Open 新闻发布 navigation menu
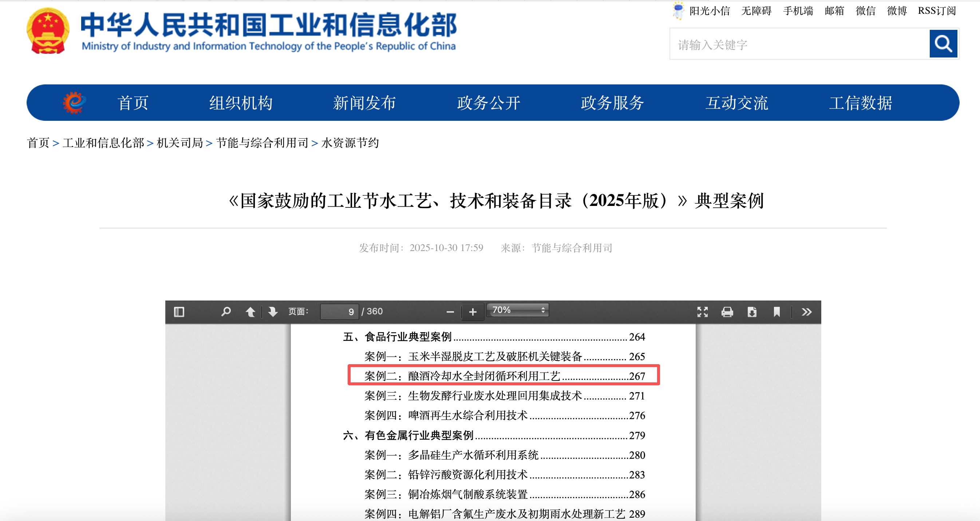980x521 pixels. click(364, 103)
